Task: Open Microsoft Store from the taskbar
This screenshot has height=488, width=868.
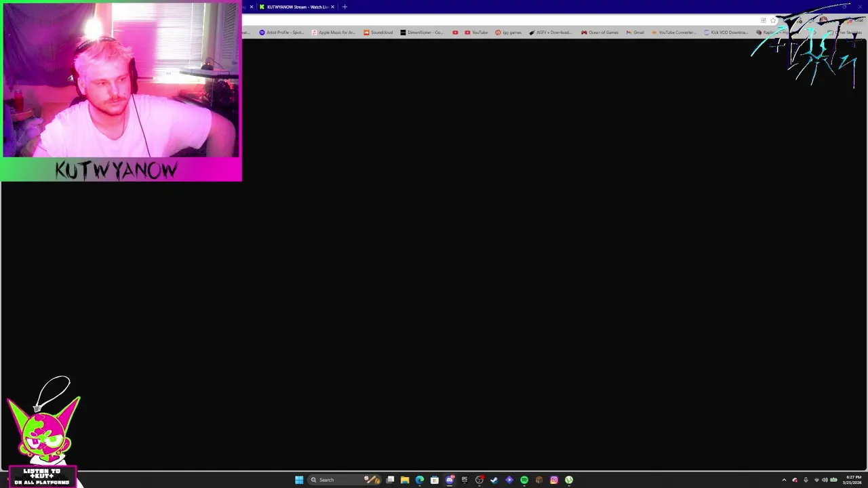Action: point(435,480)
